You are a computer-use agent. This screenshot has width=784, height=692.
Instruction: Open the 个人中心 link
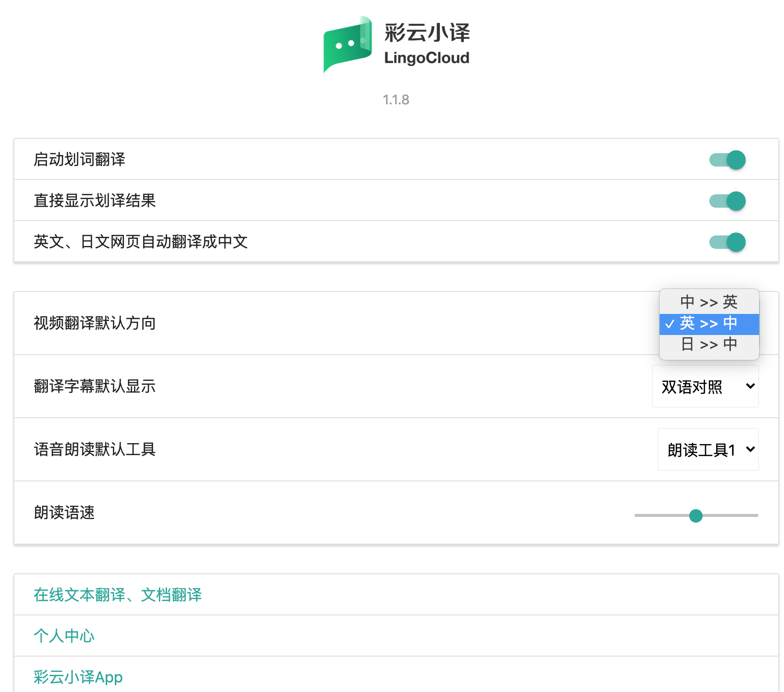[x=64, y=636]
